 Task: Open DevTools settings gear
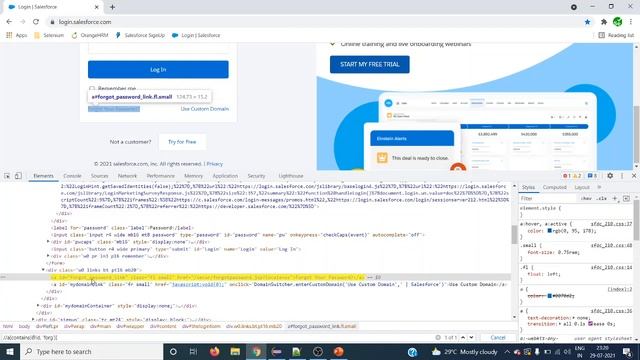pyautogui.click(x=610, y=176)
